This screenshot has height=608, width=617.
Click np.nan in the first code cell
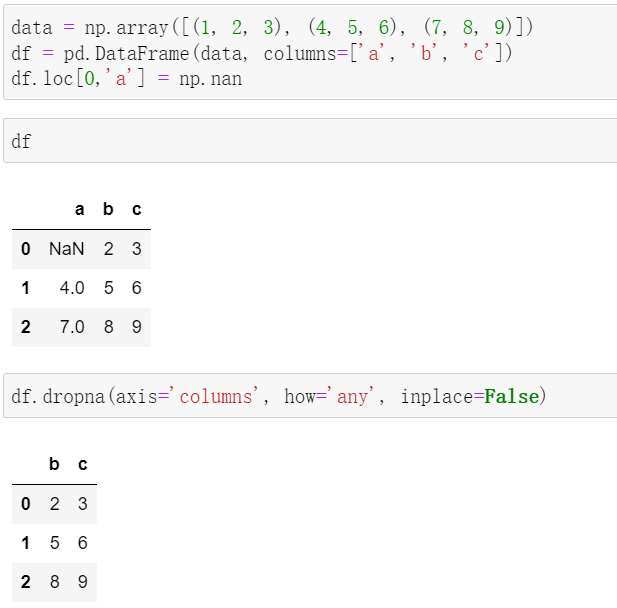click(x=210, y=78)
